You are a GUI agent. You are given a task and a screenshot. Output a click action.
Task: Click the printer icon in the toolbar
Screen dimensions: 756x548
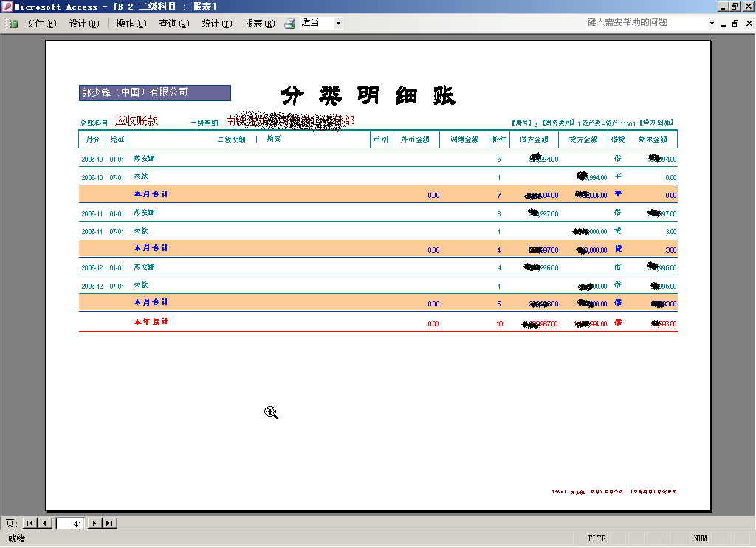click(290, 24)
